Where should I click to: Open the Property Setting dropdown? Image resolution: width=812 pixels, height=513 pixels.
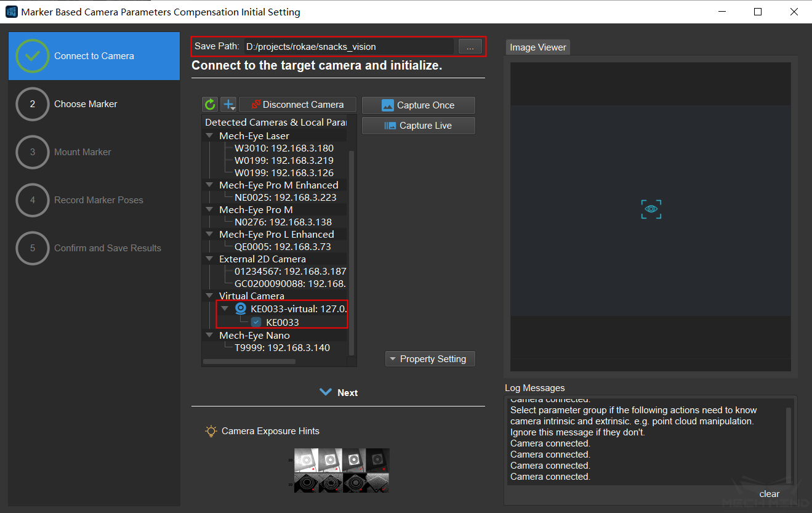[430, 359]
